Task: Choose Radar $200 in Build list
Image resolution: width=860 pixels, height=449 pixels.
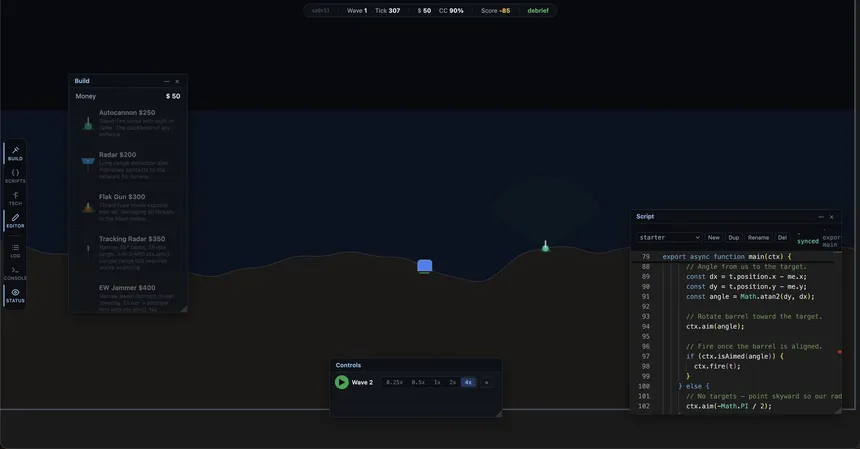Action: click(x=127, y=165)
